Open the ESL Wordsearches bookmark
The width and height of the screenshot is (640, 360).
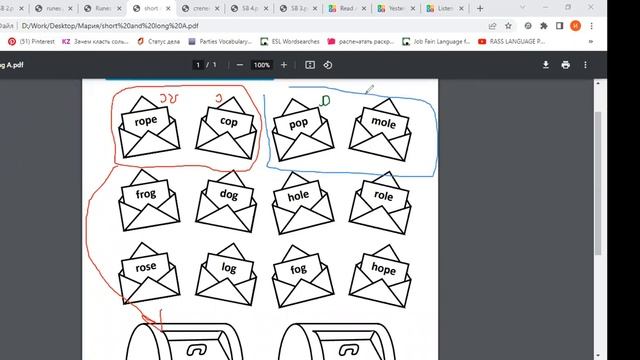(x=290, y=41)
